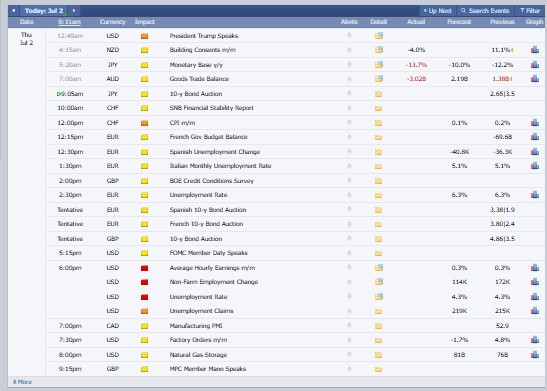
Task: Show graph for Goods Trade Balance
Action: (x=535, y=79)
